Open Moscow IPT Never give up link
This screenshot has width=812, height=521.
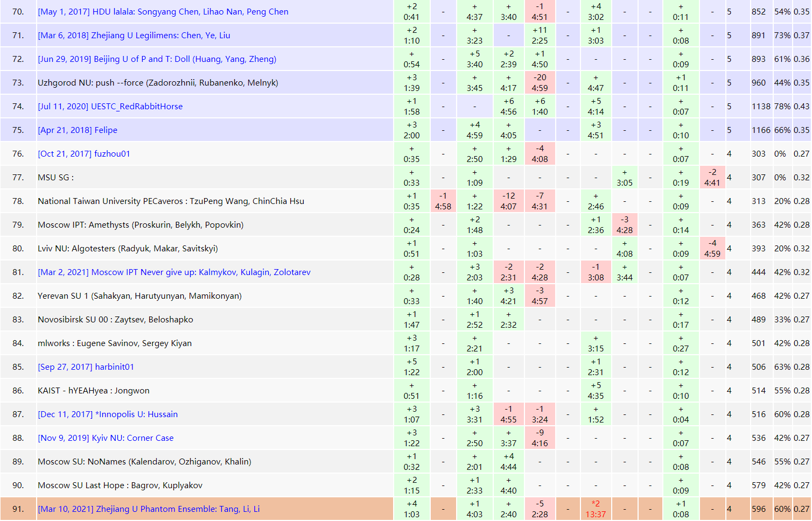(174, 272)
